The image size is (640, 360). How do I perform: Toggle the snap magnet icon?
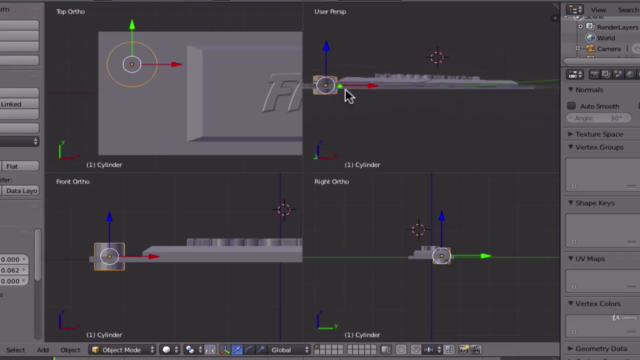pos(416,350)
